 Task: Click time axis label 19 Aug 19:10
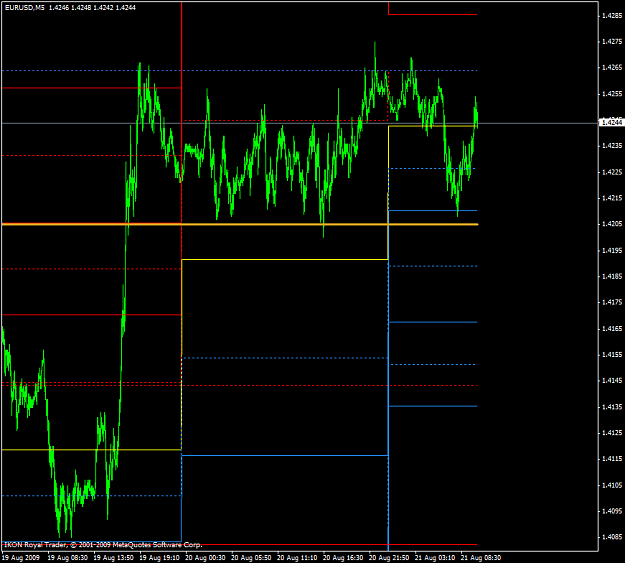(x=159, y=557)
